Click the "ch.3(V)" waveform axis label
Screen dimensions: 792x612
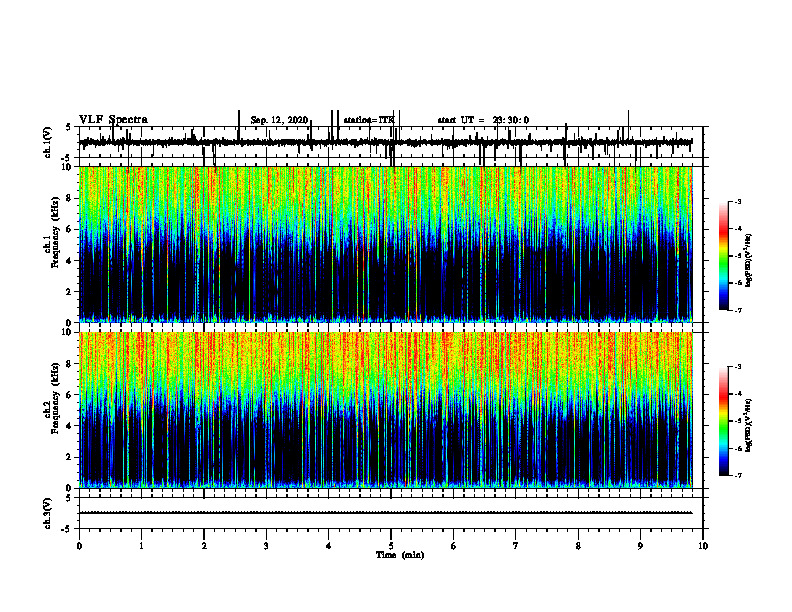coord(47,513)
